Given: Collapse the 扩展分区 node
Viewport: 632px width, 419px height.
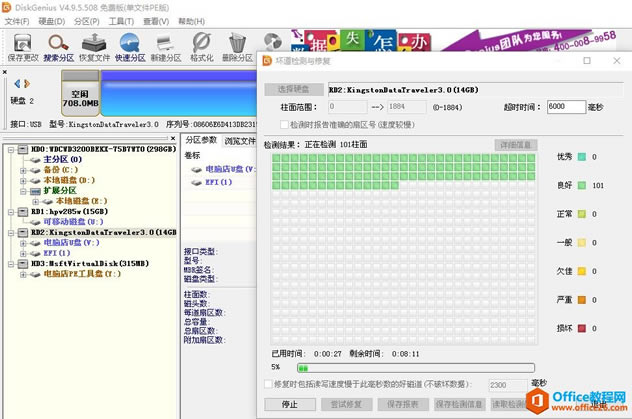Looking at the screenshot, I should [23, 191].
